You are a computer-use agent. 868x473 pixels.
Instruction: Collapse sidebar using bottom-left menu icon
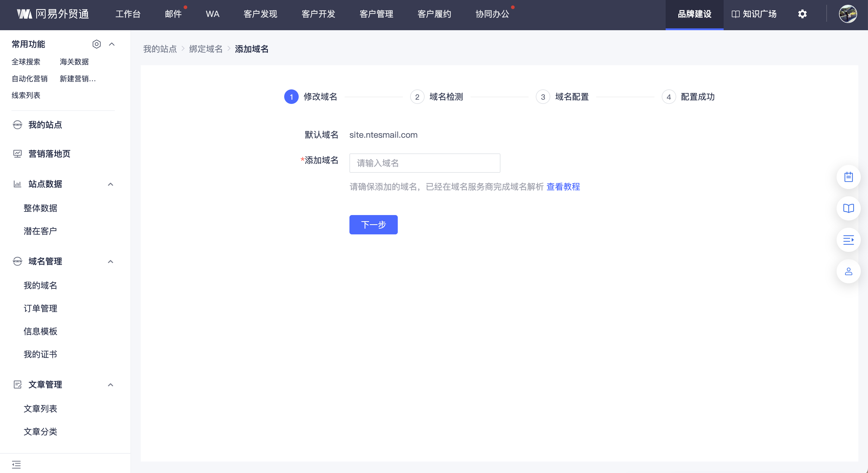(16, 464)
